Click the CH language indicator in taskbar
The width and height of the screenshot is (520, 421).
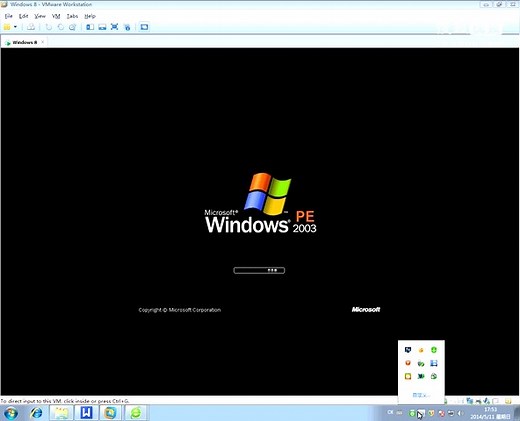coord(390,413)
